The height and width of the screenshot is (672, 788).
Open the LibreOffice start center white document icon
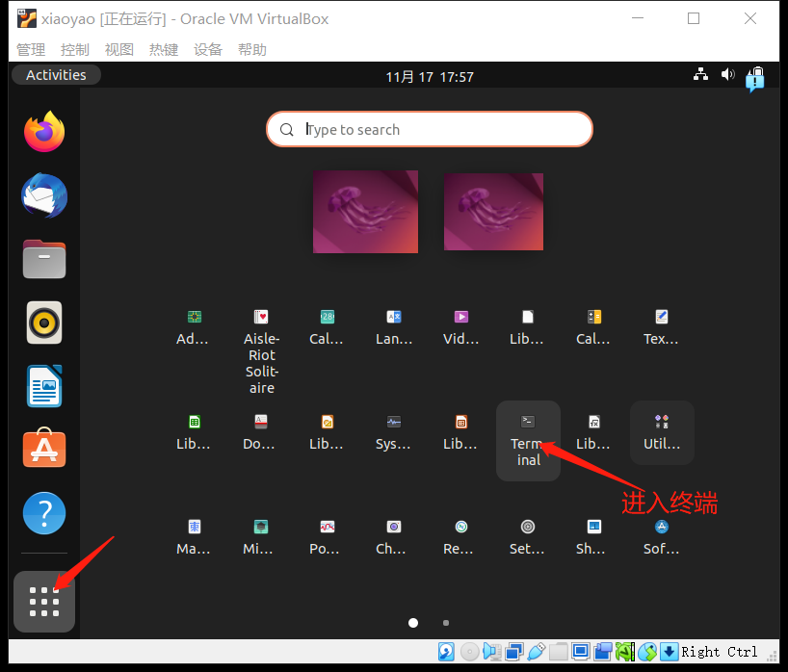pyautogui.click(x=528, y=327)
